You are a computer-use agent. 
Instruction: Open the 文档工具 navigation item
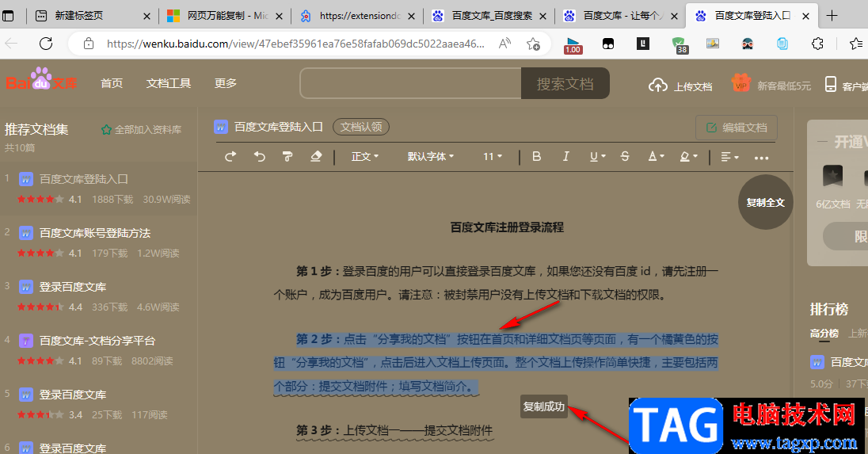168,83
